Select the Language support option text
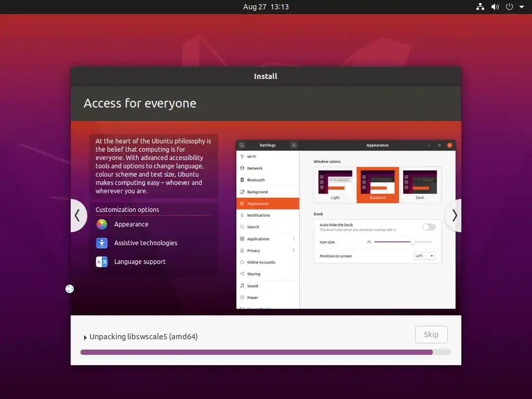The height and width of the screenshot is (399, 532). [140, 262]
